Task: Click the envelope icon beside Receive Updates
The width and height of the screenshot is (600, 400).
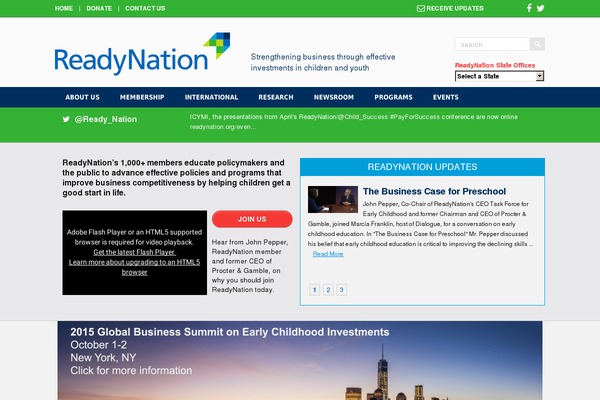Action: pyautogui.click(x=421, y=8)
